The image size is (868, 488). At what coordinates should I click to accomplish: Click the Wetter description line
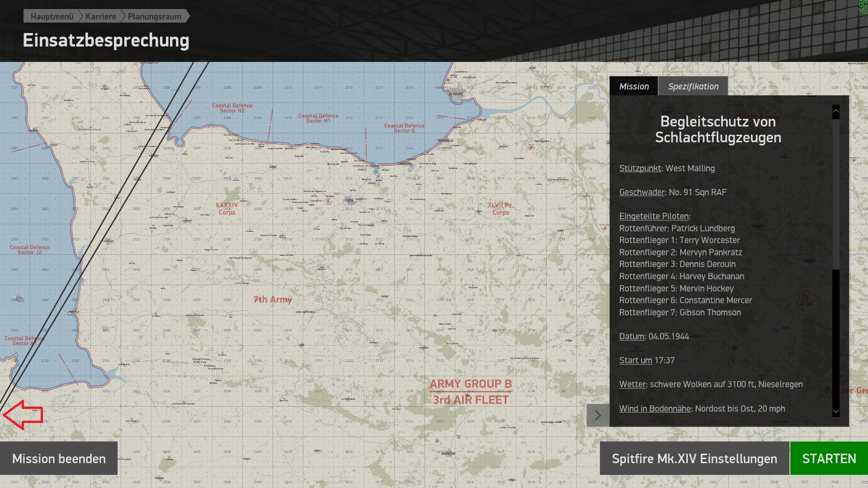coord(711,385)
